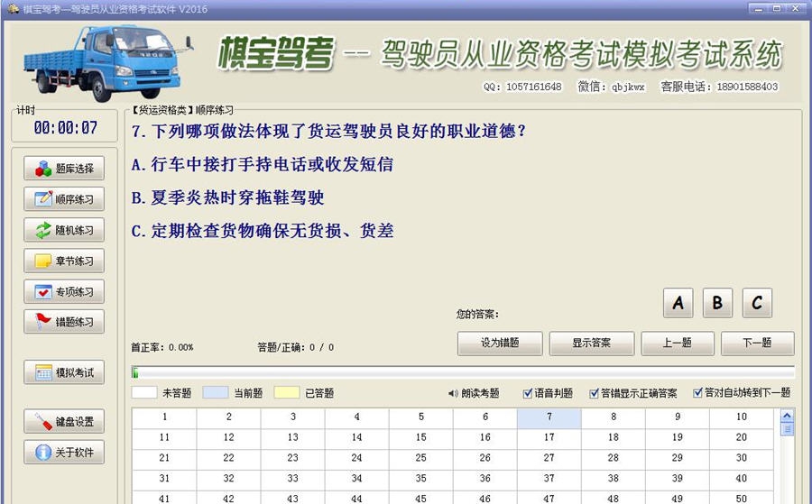Image resolution: width=812 pixels, height=504 pixels.
Task: Click option text C. 定期检查货物
Action: coord(263,231)
